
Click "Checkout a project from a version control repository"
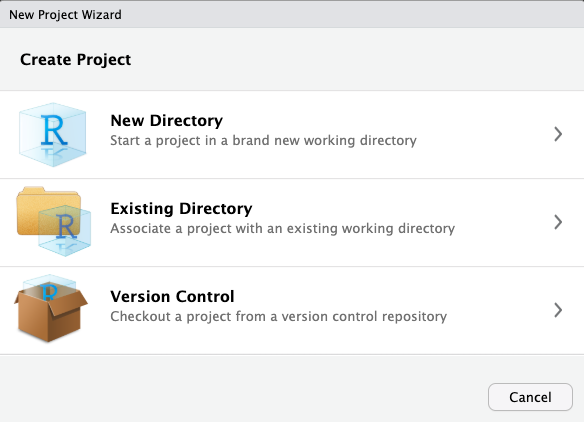pos(278,317)
